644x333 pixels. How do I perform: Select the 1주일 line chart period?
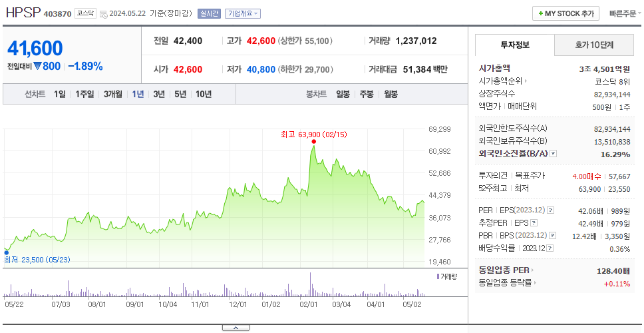click(85, 94)
